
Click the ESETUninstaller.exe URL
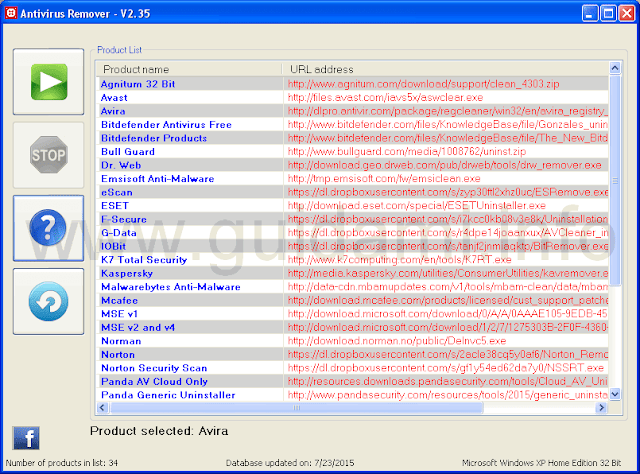(x=417, y=206)
